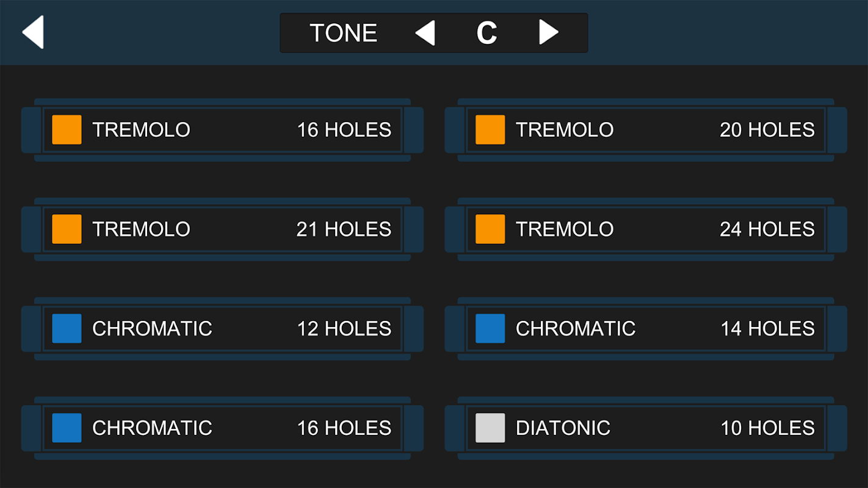Screen dimensions: 868x488
Task: Select Chromatic 12 Holes harmonica
Action: click(x=222, y=329)
